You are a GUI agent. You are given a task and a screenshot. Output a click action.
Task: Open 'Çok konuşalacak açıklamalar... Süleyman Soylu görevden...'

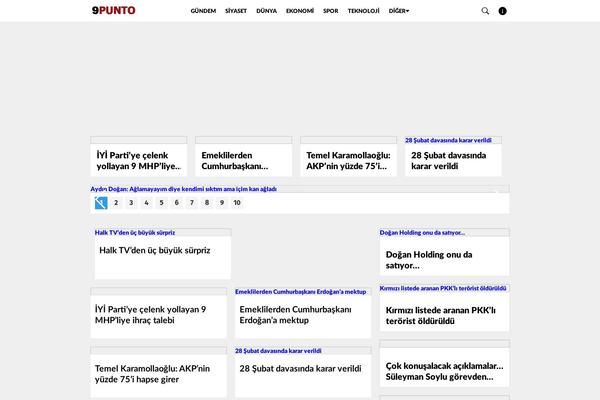[x=444, y=371]
